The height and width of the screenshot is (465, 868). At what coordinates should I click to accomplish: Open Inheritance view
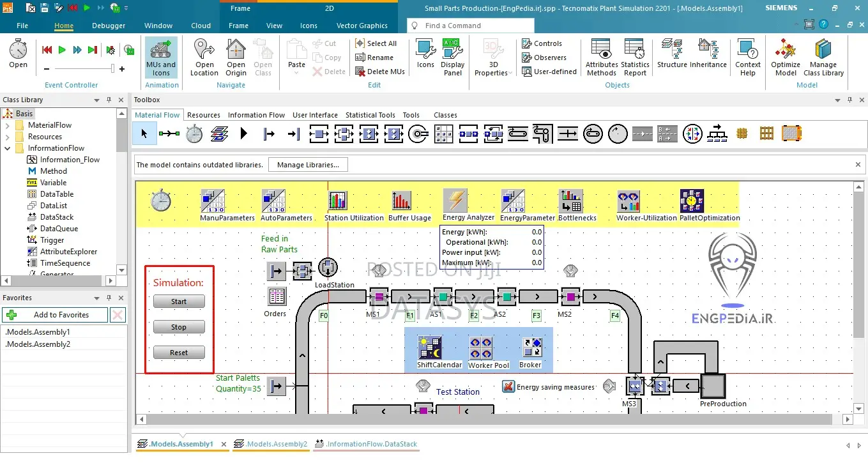pyautogui.click(x=708, y=54)
